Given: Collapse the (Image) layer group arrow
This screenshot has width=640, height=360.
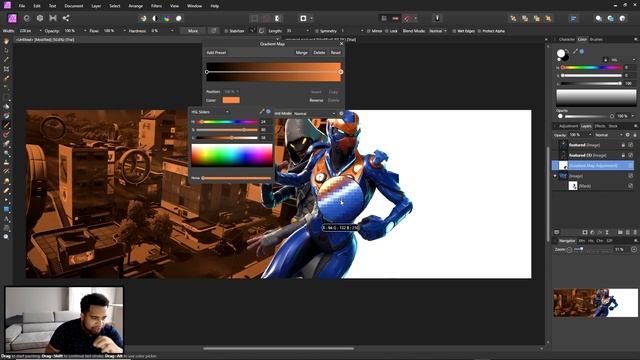Looking at the screenshot, I should 555,176.
